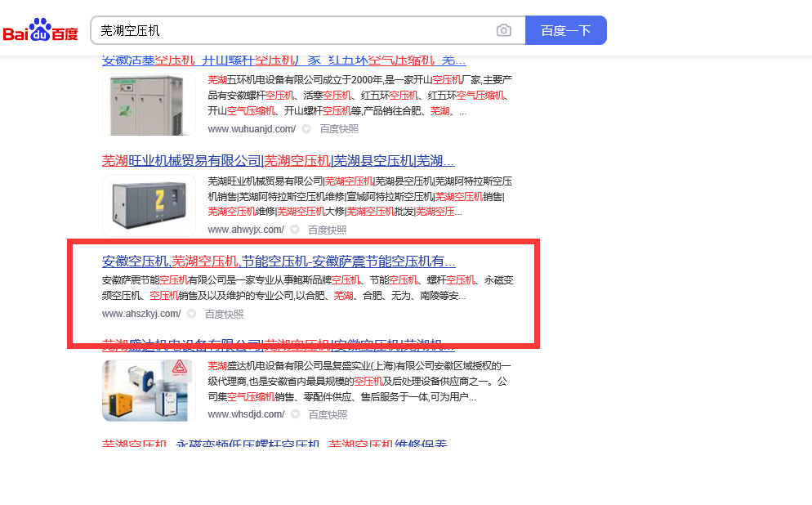Open the grey compressor thumbnail for 旺业机械
This screenshot has height=505, width=812.
click(x=149, y=205)
